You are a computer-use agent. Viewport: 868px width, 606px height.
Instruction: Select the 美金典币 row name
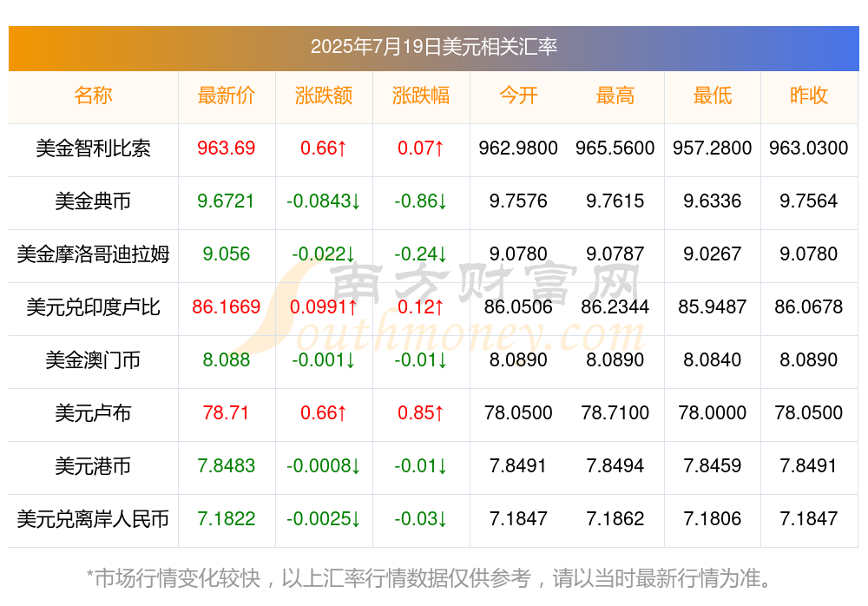click(x=93, y=201)
